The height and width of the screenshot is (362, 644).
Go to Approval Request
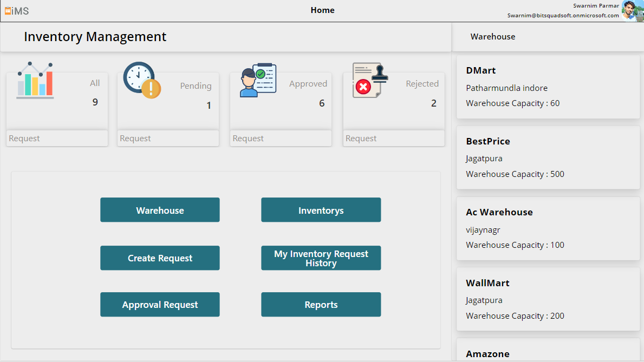click(160, 305)
